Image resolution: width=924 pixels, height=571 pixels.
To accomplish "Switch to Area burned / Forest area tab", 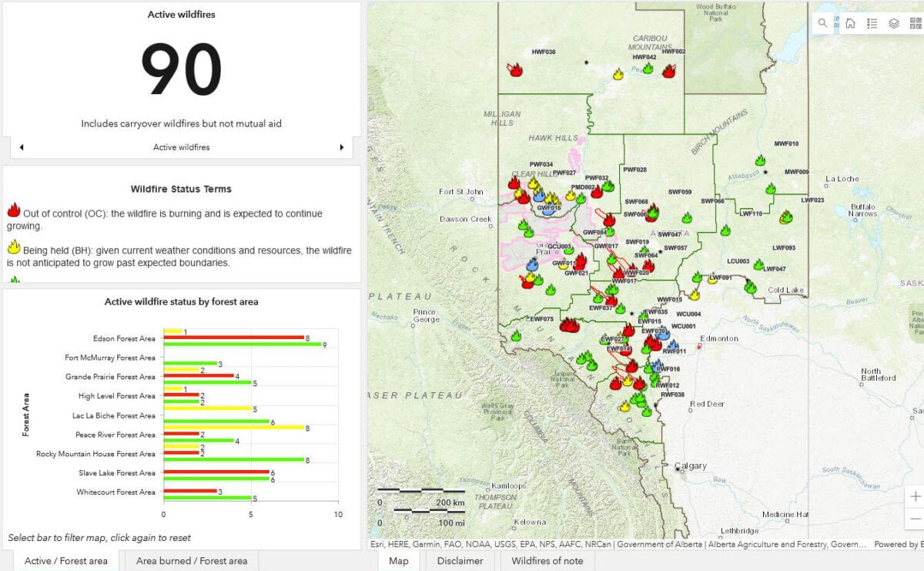I will click(x=192, y=561).
